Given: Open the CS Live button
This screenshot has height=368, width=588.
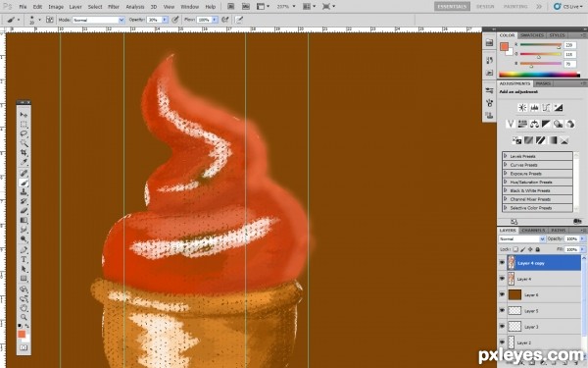Looking at the screenshot, I should pos(567,7).
